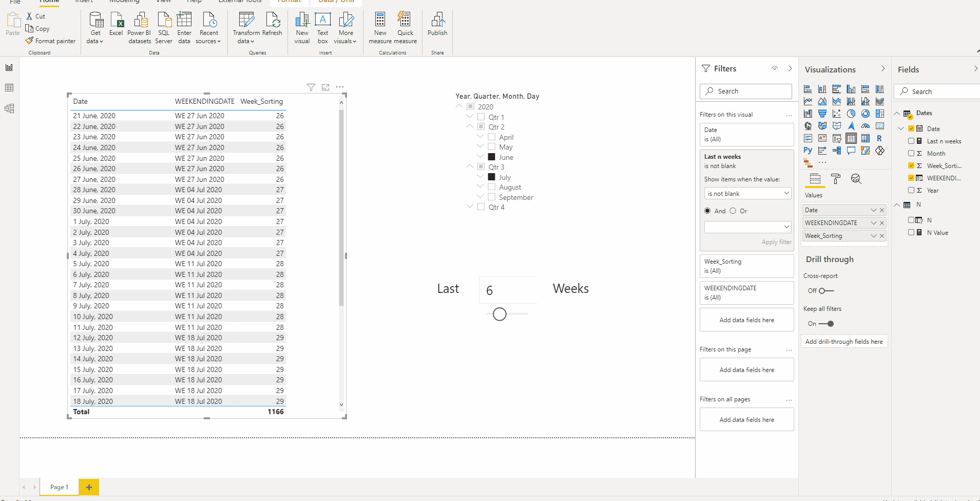Open the Format paint roller tab
980x501 pixels.
pos(836,179)
